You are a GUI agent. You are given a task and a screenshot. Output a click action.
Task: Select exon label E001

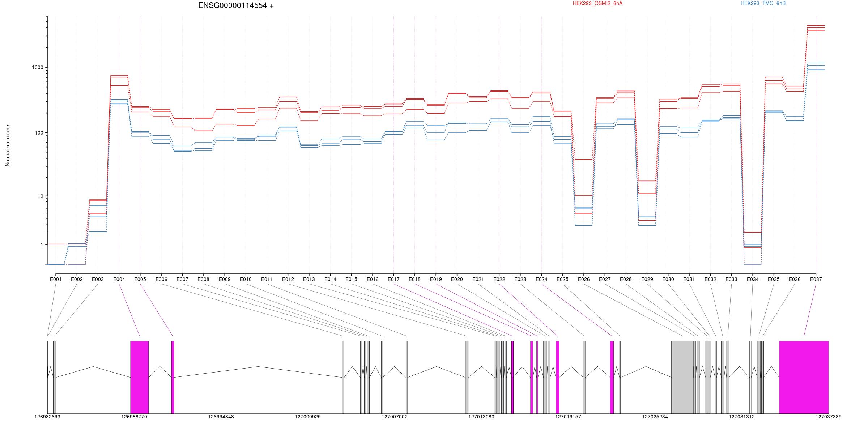click(56, 279)
